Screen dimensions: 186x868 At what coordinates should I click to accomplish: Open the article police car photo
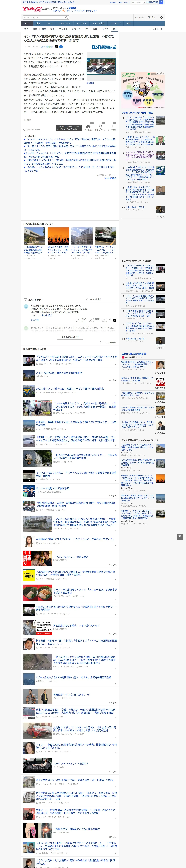(101, 67)
